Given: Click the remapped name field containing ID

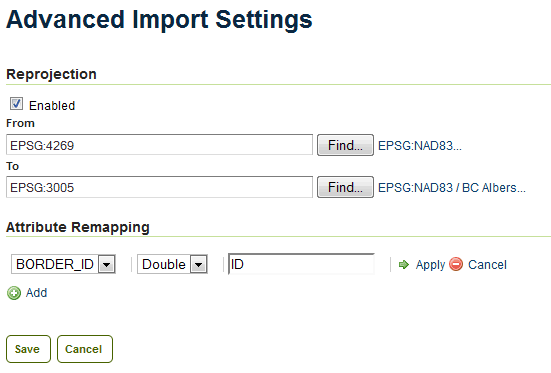Looking at the screenshot, I should pyautogui.click(x=301, y=264).
